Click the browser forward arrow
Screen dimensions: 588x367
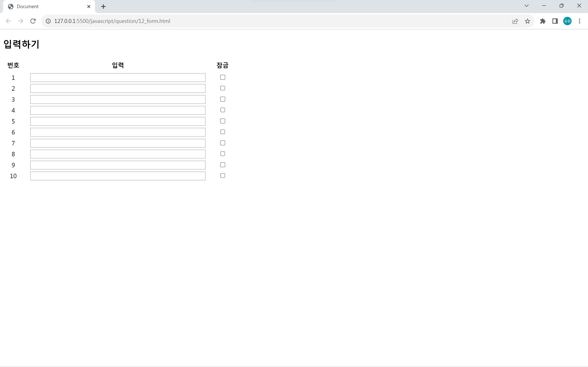[21, 21]
